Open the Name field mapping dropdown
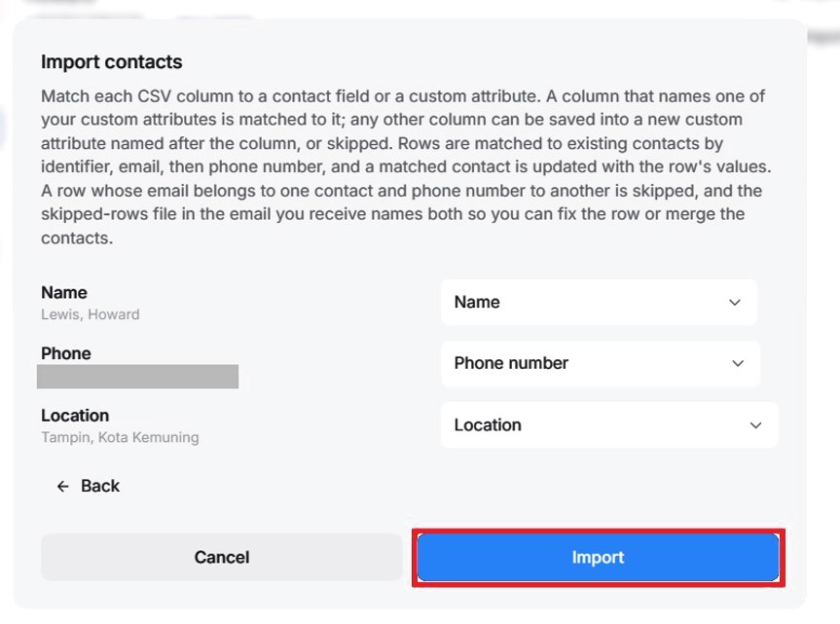Viewport: 840px width, 624px height. click(599, 302)
